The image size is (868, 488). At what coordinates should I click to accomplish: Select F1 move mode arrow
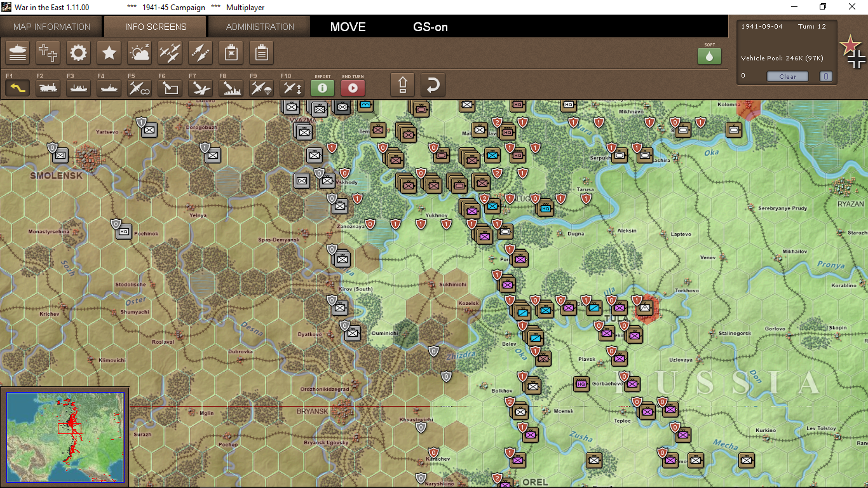tap(18, 88)
